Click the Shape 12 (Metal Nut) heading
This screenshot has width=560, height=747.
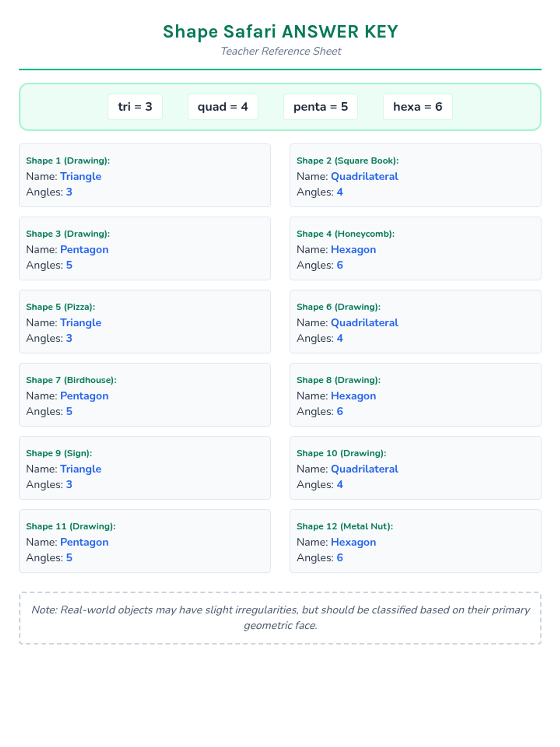344,527
